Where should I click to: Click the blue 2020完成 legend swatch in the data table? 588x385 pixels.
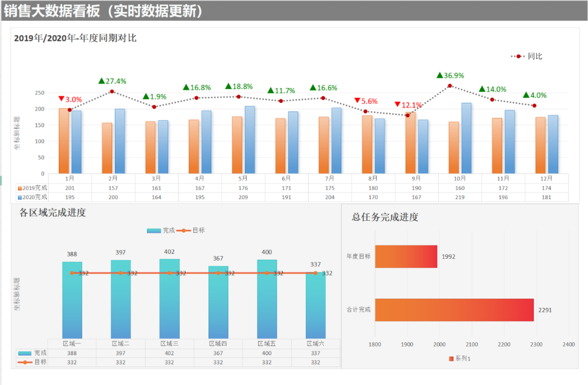click(20, 197)
